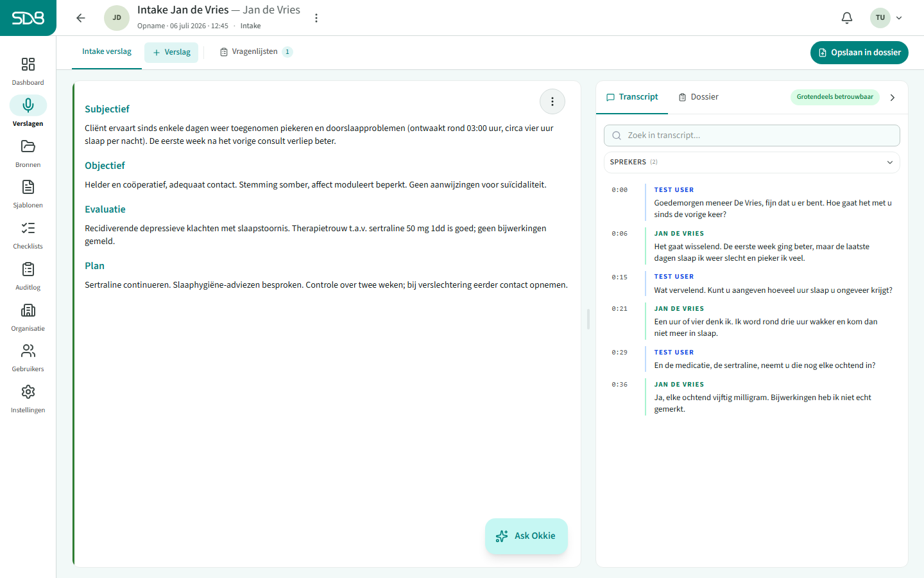Switch to Intake verslag tab
Screen dimensions: 924x578
(107, 52)
